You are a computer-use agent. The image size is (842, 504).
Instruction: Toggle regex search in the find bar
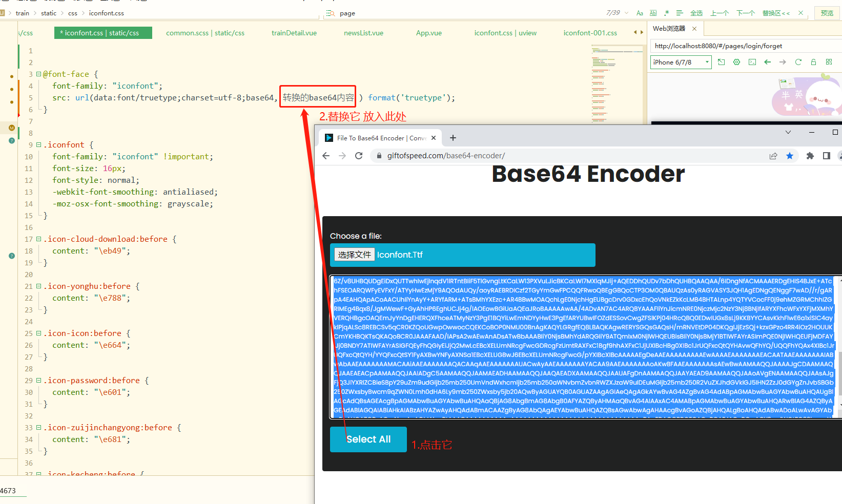(666, 13)
